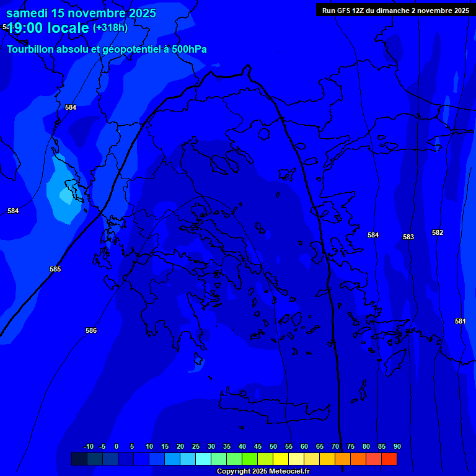Click the red swatch at legend's right end
Viewport: 476px width, 476px height.
(x=389, y=459)
